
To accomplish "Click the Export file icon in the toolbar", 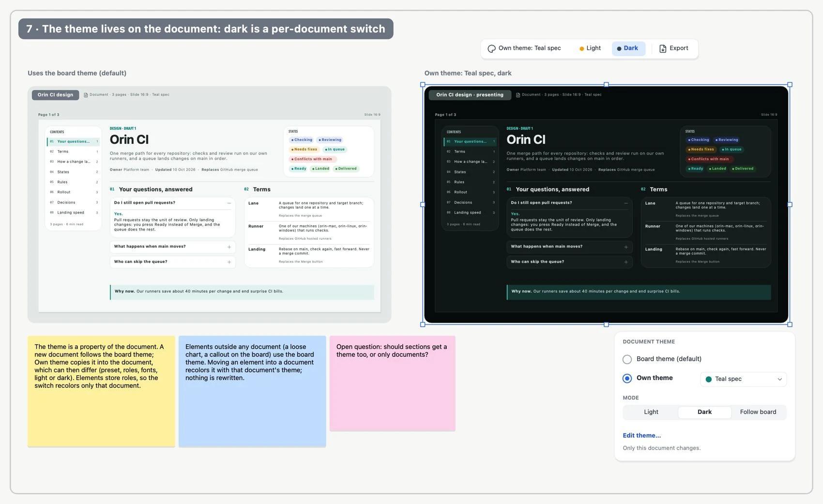I will 663,48.
